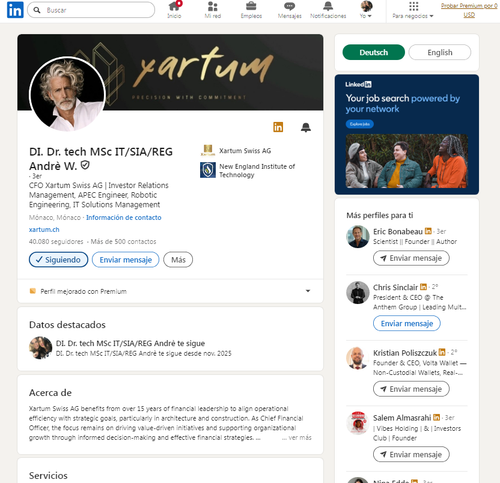
Task: Open Xartum Swiss AG company link
Action: click(x=245, y=151)
